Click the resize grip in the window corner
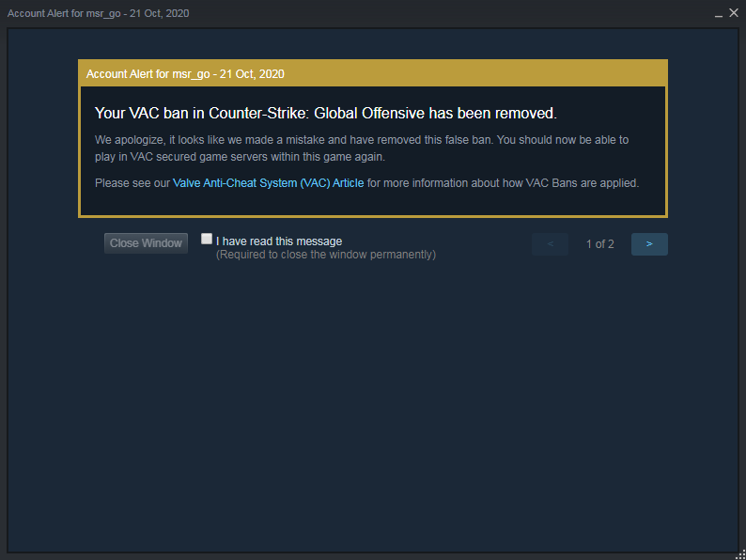The image size is (746, 560). tap(740, 554)
